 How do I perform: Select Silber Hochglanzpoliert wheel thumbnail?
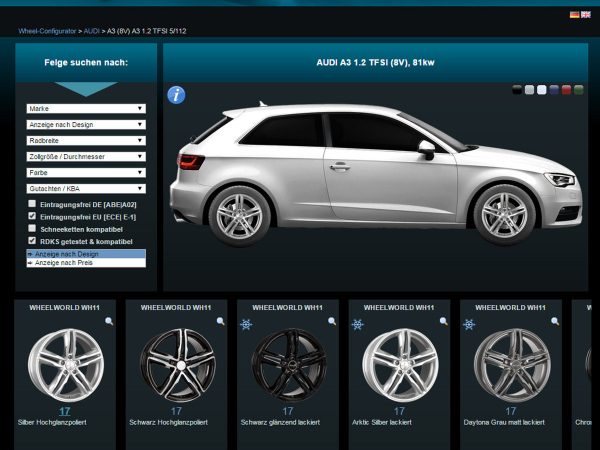66,365
